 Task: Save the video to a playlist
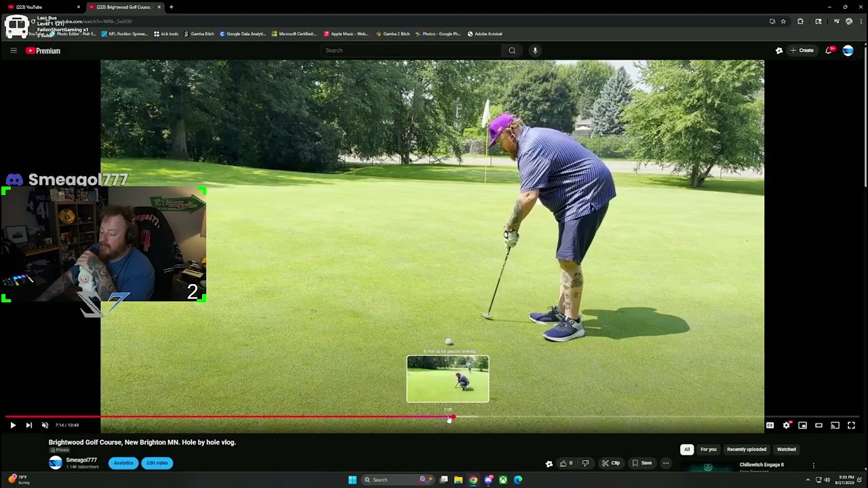642,464
